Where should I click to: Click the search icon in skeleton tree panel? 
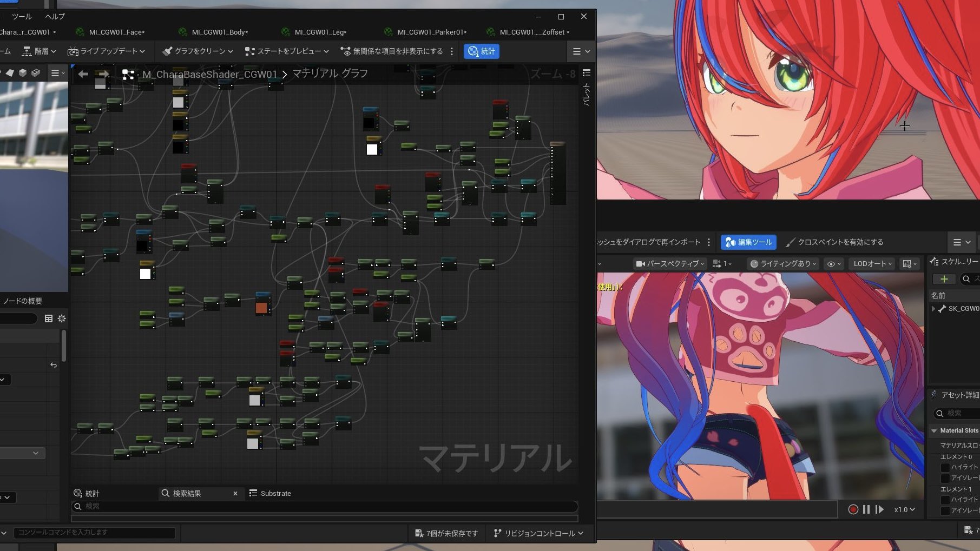966,279
